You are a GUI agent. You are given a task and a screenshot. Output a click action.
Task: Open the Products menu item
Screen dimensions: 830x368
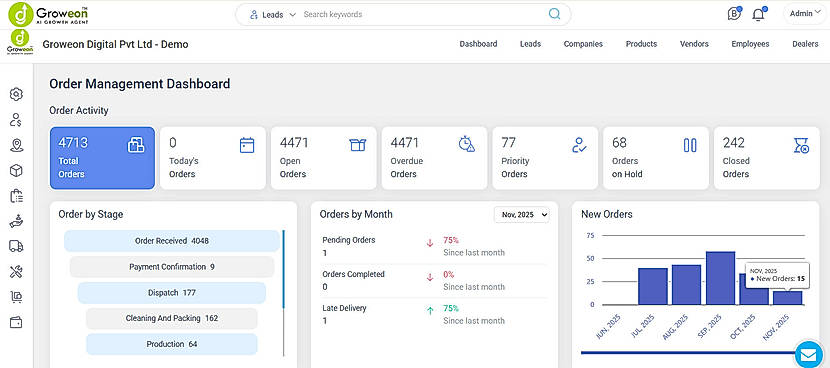641,44
